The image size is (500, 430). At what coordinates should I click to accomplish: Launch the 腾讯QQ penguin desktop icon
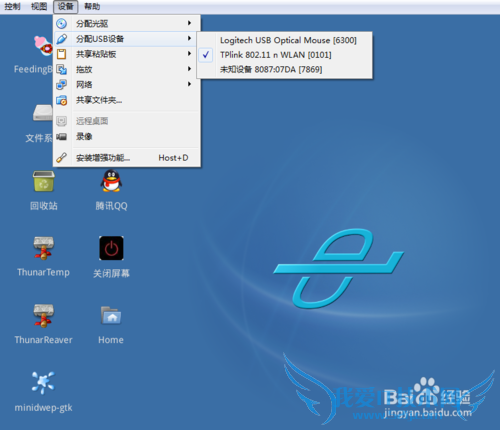111,181
